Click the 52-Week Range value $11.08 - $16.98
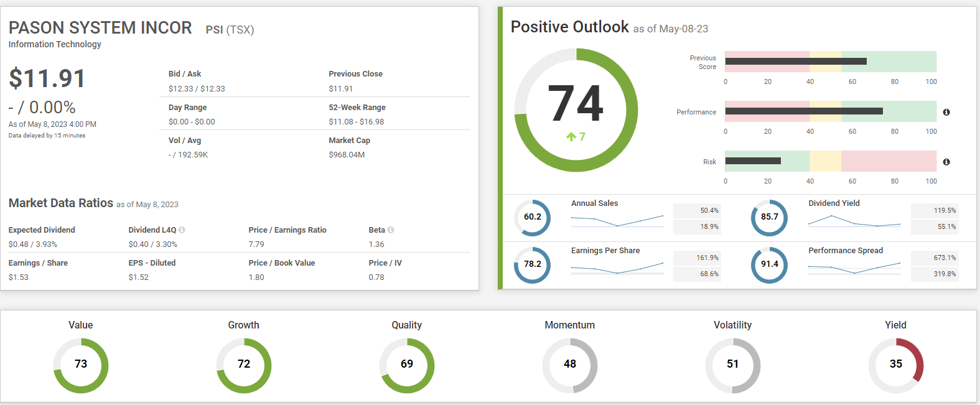The width and height of the screenshot is (980, 405). (x=357, y=122)
